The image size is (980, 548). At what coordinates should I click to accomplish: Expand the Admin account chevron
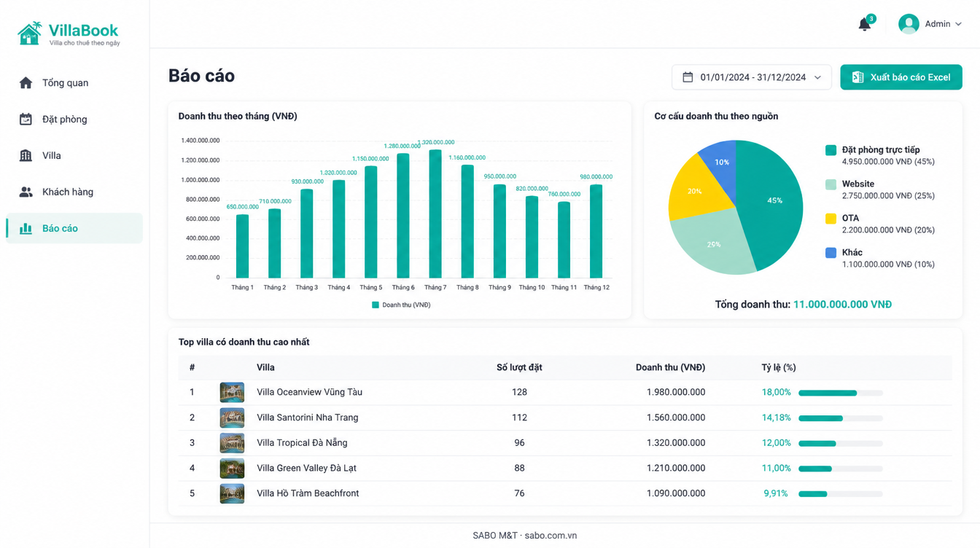[x=958, y=24]
